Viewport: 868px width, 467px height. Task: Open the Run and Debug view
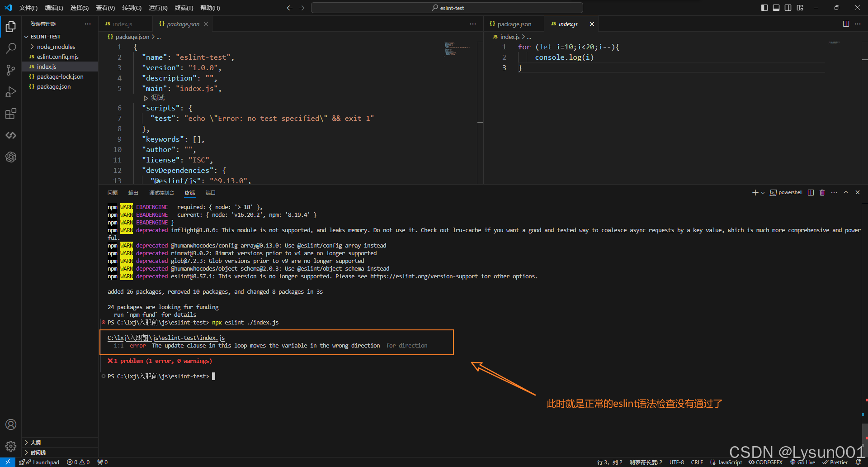(11, 92)
